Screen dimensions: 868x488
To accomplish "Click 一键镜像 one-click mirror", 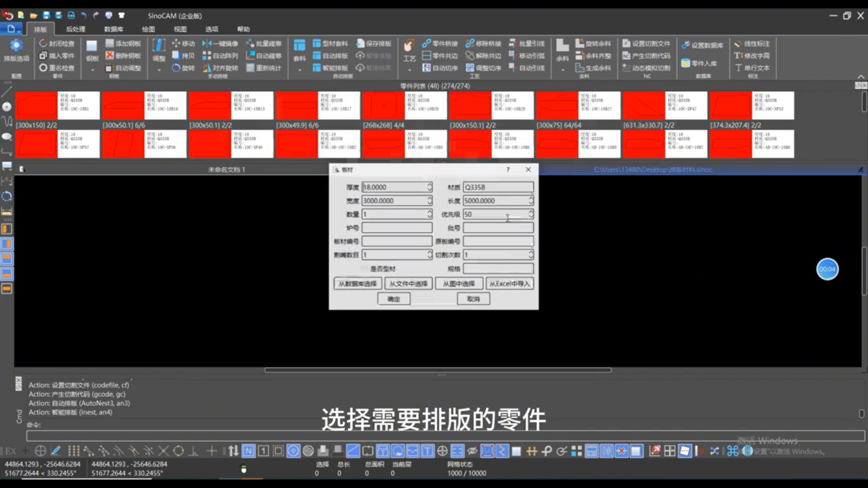I will click(x=220, y=43).
